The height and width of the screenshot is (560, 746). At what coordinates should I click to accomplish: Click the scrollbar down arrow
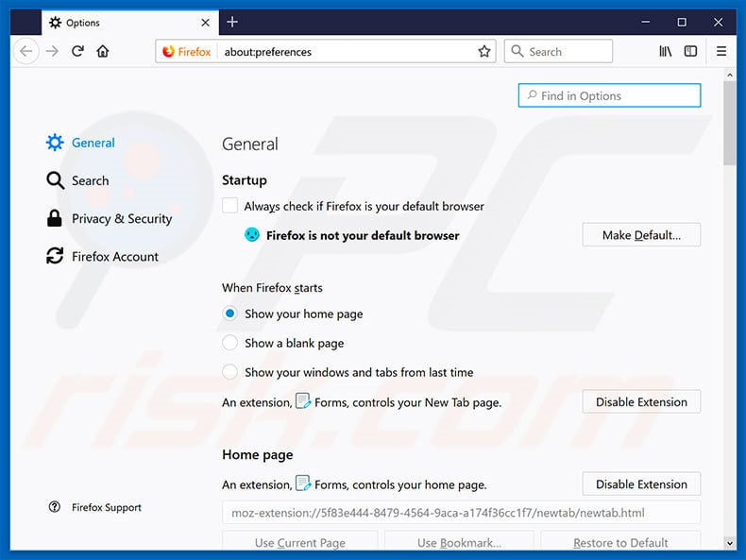click(729, 542)
